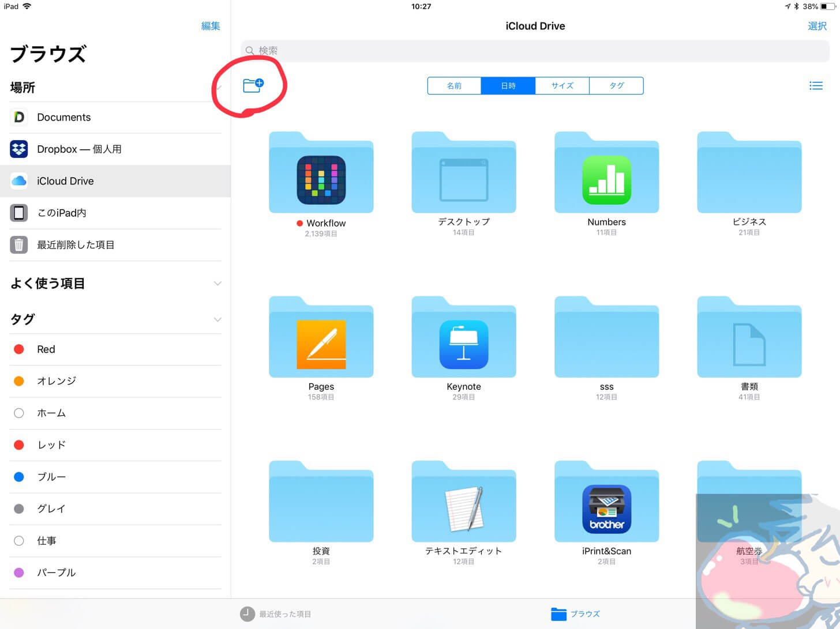Click the 29項目 label under Keynote

(464, 397)
